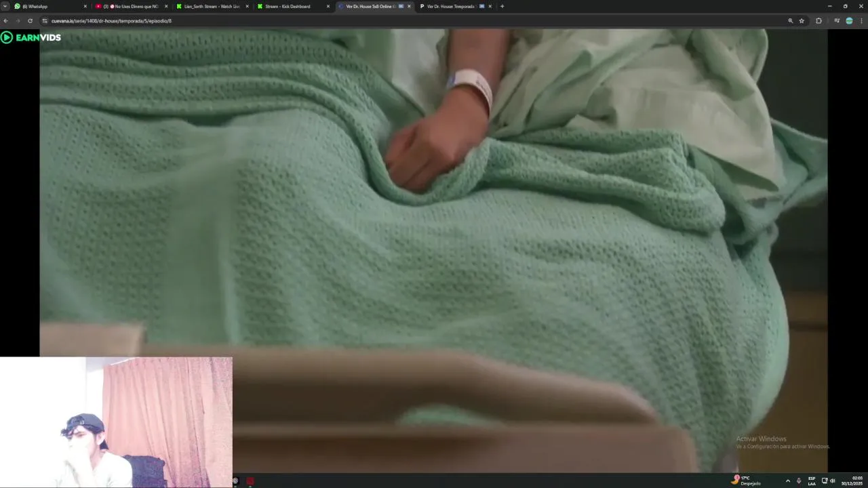
Task: Open the Chrome three-dot menu
Action: pos(861,21)
